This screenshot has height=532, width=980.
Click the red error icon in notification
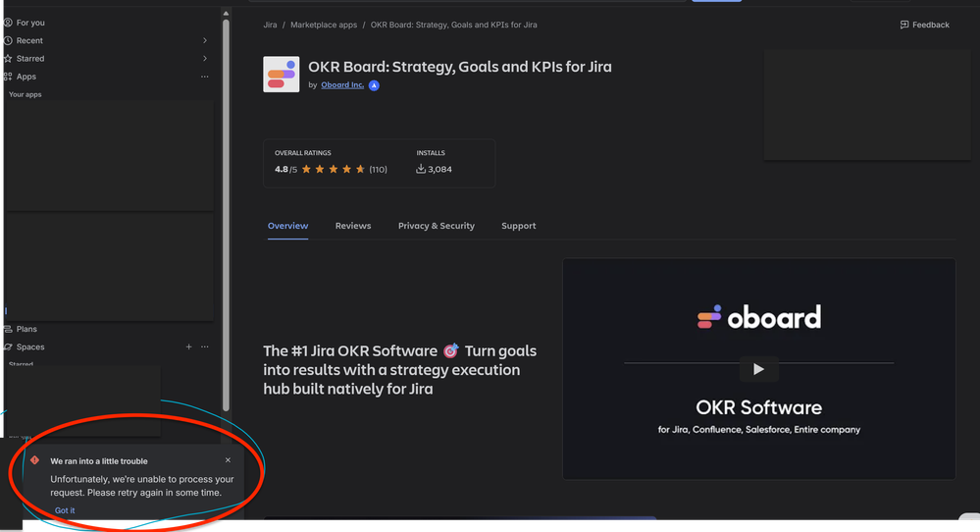pyautogui.click(x=35, y=460)
